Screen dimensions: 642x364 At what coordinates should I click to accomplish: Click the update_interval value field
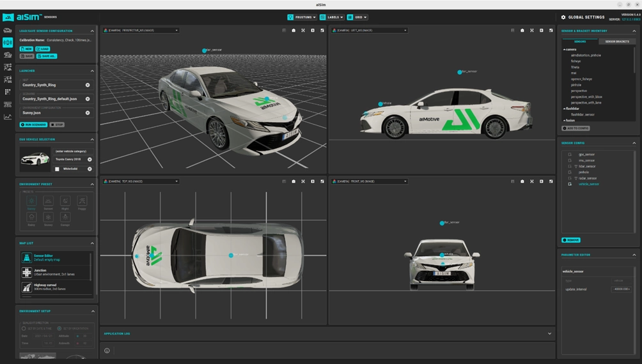pos(622,289)
